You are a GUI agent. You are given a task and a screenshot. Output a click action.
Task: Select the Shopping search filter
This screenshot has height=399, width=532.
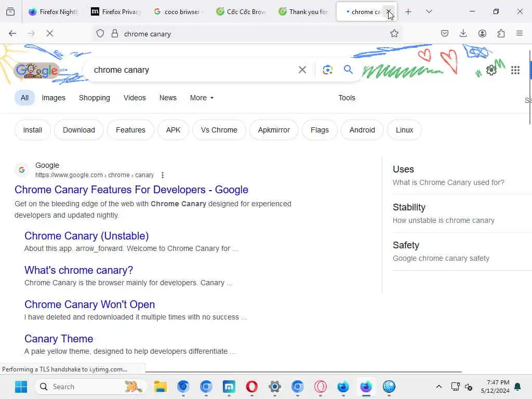tap(95, 98)
